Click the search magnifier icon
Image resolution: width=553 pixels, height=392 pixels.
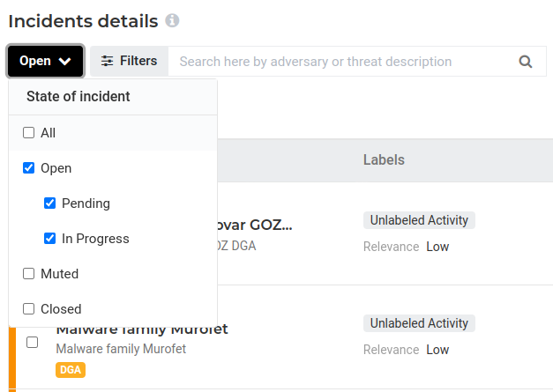(526, 62)
